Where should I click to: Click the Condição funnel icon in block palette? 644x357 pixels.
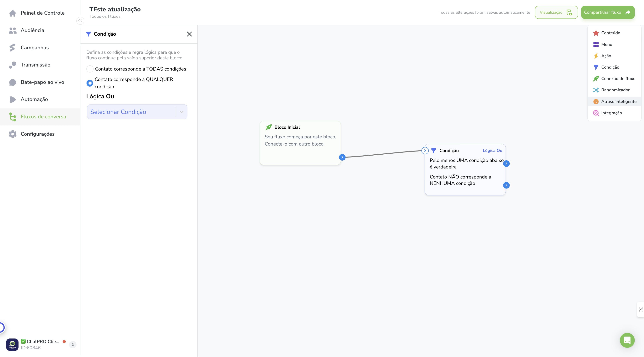coord(596,67)
